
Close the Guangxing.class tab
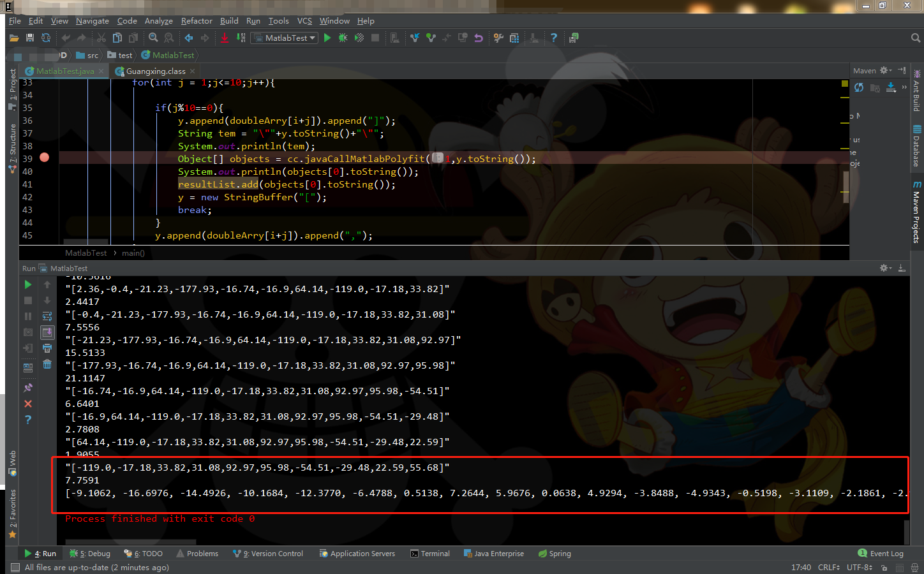193,71
